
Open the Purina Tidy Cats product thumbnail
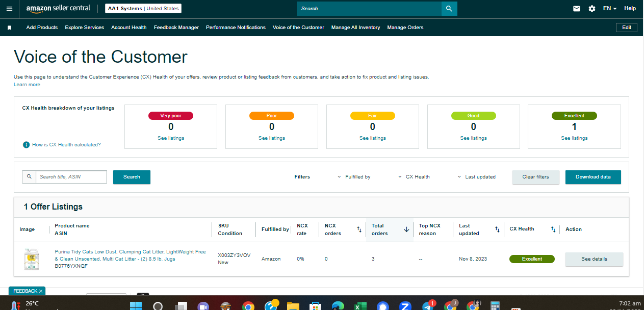32,259
